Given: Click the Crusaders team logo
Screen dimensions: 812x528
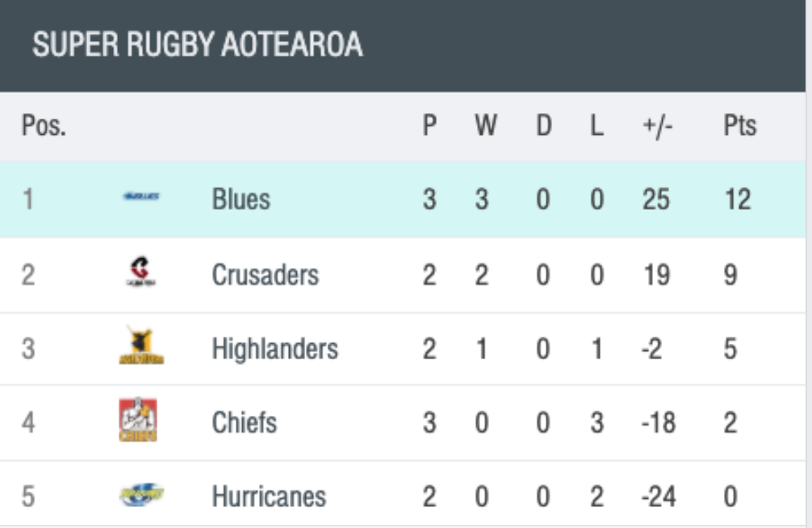Looking at the screenshot, I should [141, 272].
